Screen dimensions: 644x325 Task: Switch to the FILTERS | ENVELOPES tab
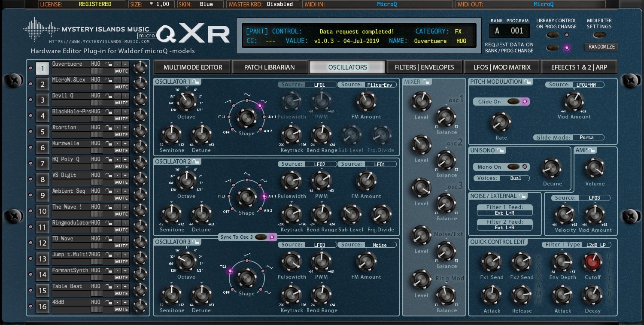point(424,67)
